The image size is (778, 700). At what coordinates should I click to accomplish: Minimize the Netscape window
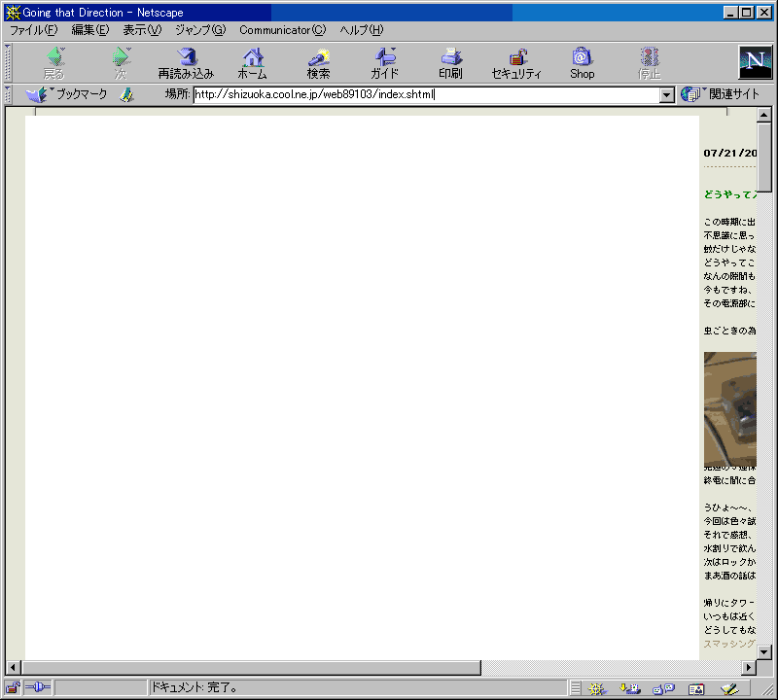pos(730,13)
